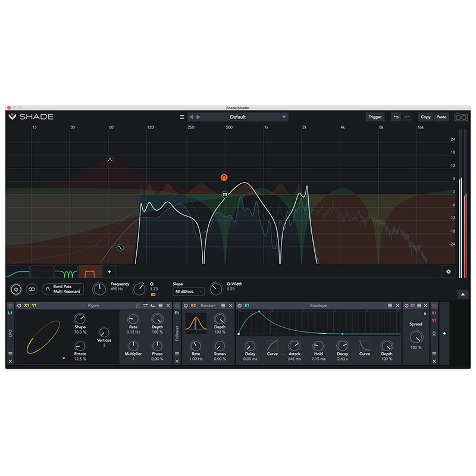Close the Random modulator panel
Viewport: 476px width, 476px height.
point(231,306)
